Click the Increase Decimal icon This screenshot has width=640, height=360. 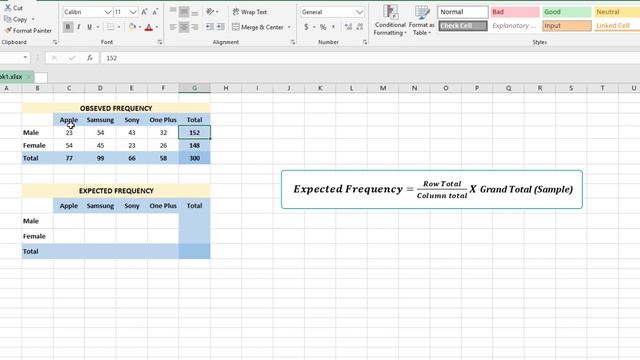[x=348, y=27]
